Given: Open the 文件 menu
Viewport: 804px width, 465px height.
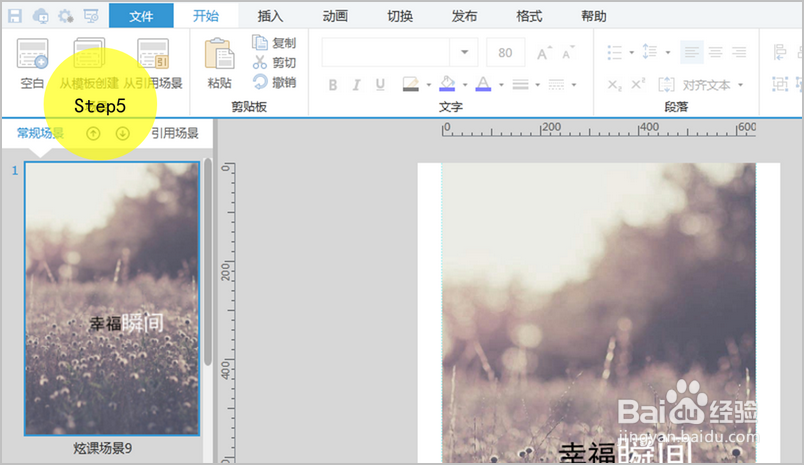Looking at the screenshot, I should point(141,16).
